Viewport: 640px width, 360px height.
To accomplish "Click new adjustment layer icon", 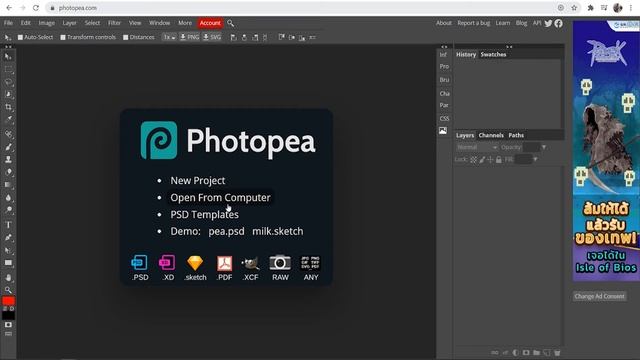I will point(516,353).
